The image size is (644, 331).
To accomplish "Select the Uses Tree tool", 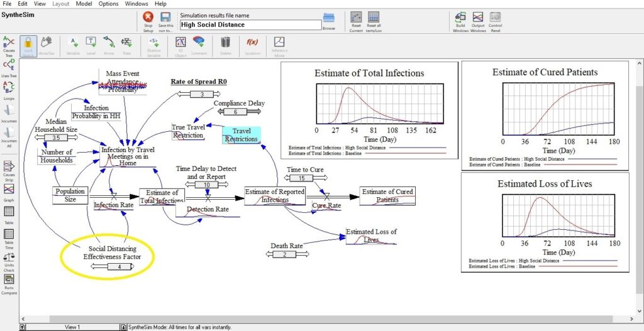I will (x=9, y=66).
